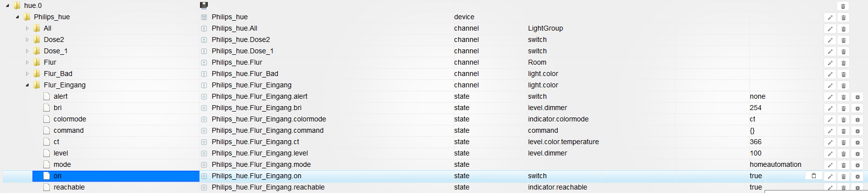868x193 pixels.
Task: Edit the Philips_hue device object
Action: coord(830,18)
